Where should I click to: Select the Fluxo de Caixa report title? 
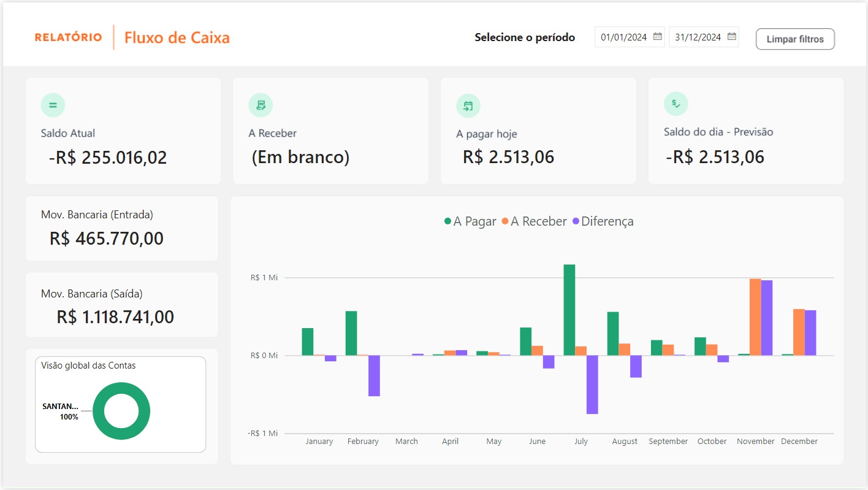[177, 37]
